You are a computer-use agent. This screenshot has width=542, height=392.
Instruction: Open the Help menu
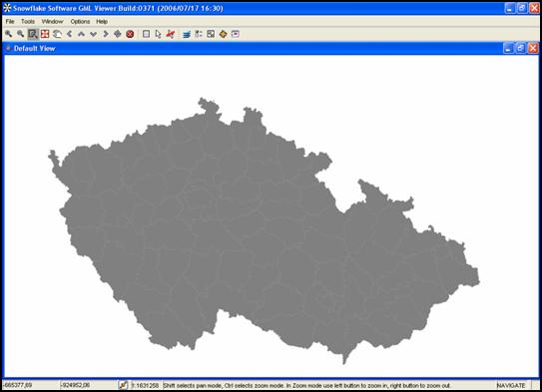tap(102, 21)
